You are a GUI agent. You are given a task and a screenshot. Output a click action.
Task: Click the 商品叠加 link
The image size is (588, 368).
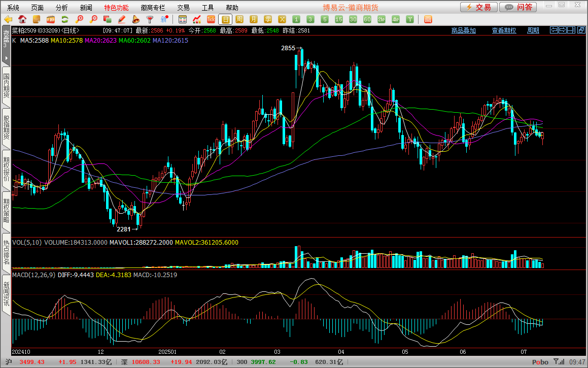coord(464,30)
